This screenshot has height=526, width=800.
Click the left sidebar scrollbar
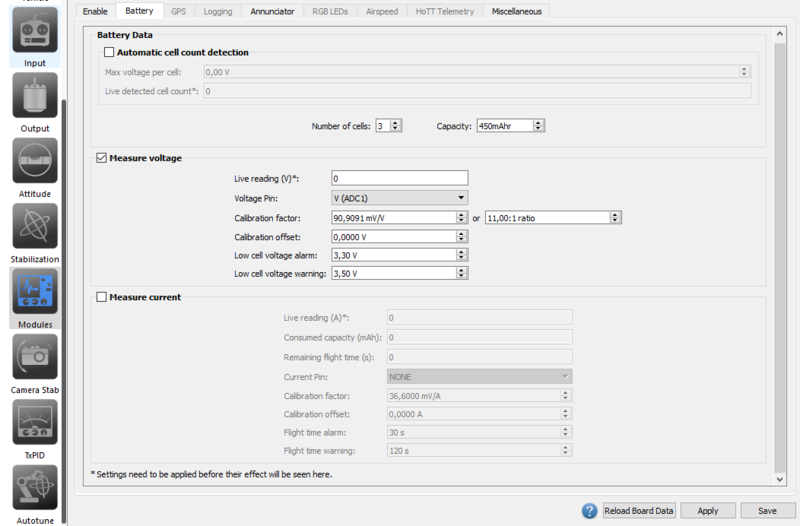64,311
